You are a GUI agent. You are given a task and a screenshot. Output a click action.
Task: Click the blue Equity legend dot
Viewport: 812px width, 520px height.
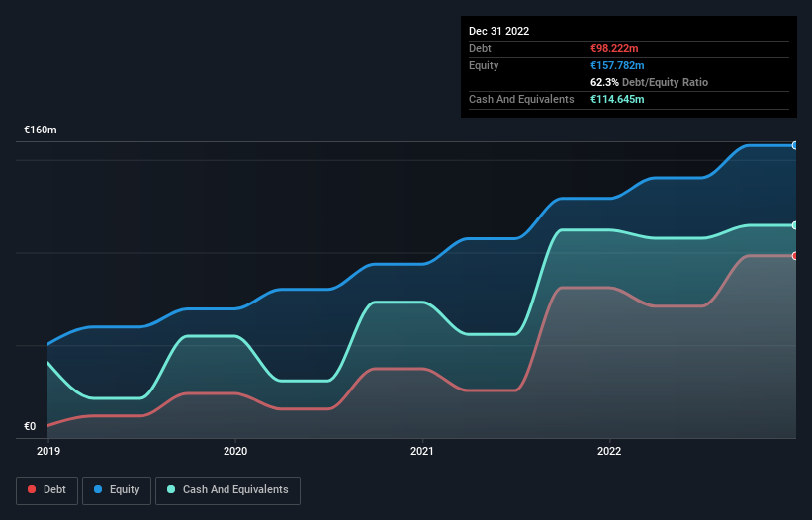[x=98, y=489]
